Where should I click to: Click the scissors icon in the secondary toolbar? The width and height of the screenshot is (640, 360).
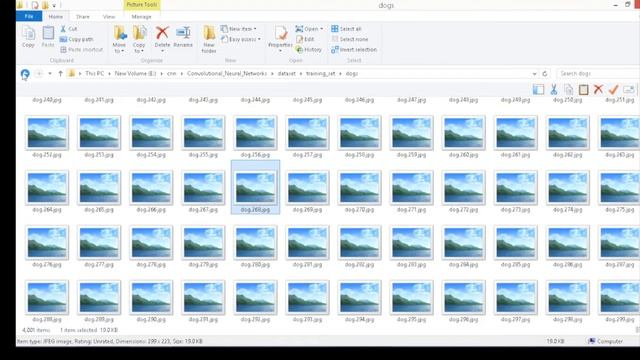click(553, 89)
